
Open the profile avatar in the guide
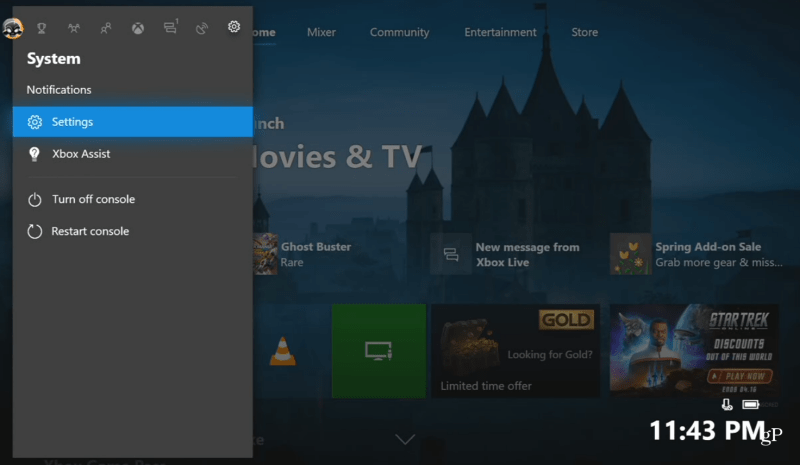tap(12, 28)
